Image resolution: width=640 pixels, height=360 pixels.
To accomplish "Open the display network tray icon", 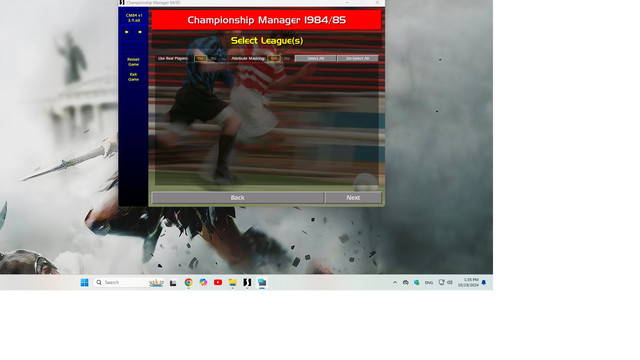I will click(x=441, y=282).
